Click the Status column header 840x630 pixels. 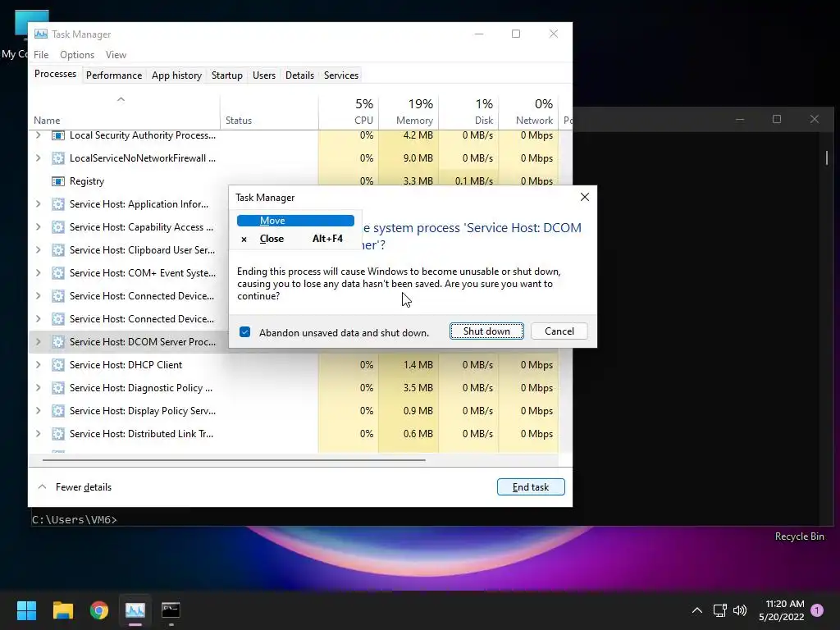[x=269, y=112]
